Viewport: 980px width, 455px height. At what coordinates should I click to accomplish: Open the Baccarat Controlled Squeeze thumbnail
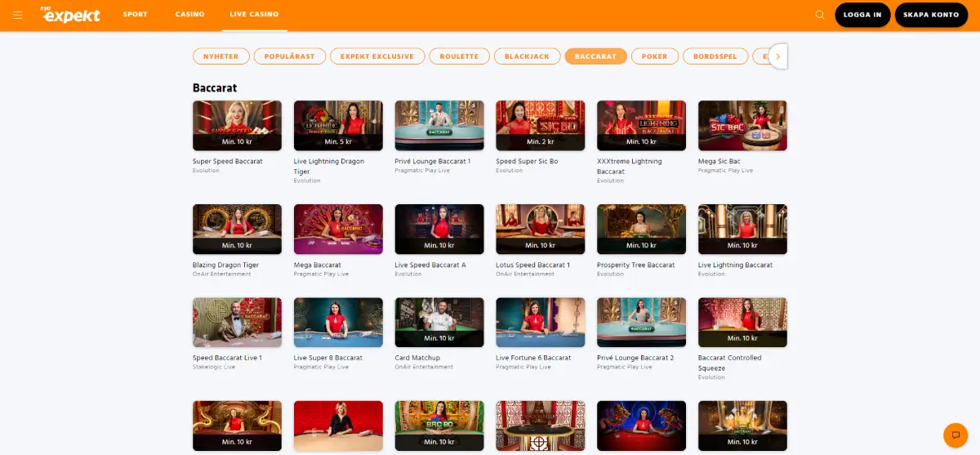742,323
